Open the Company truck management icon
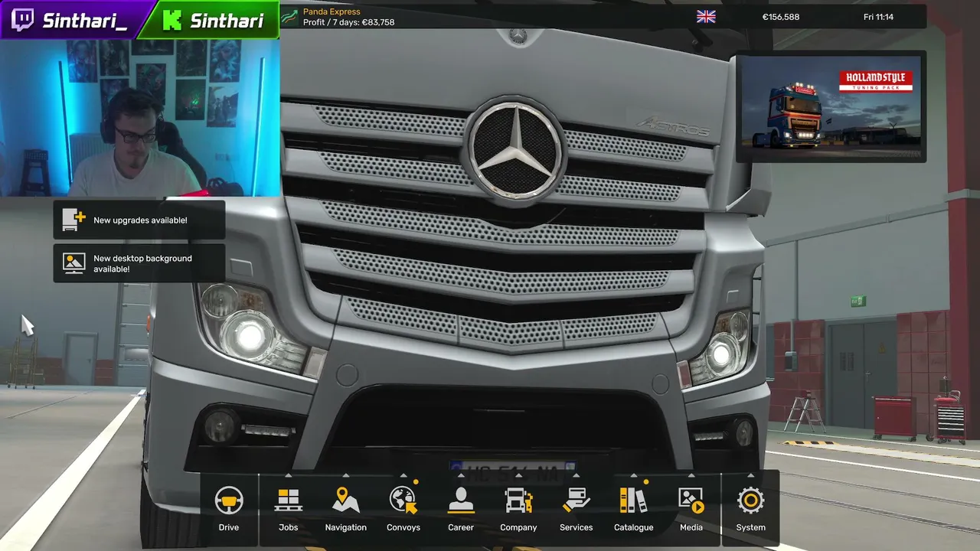The height and width of the screenshot is (551, 980). tap(518, 501)
